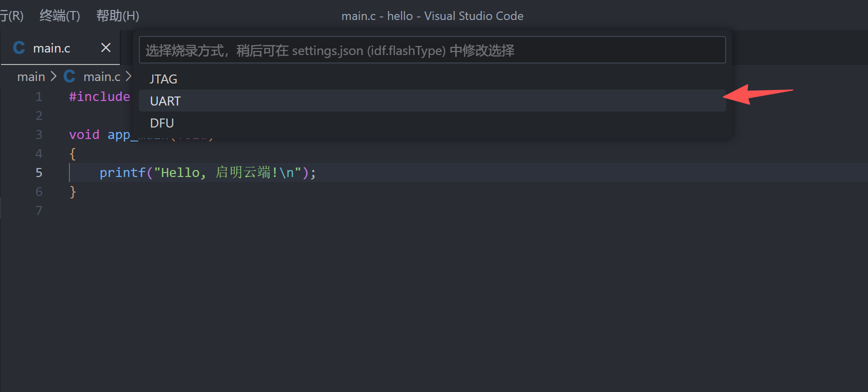The image size is (868, 392).
Task: Expand the chevron after main.c breadcrumb
Action: click(128, 76)
